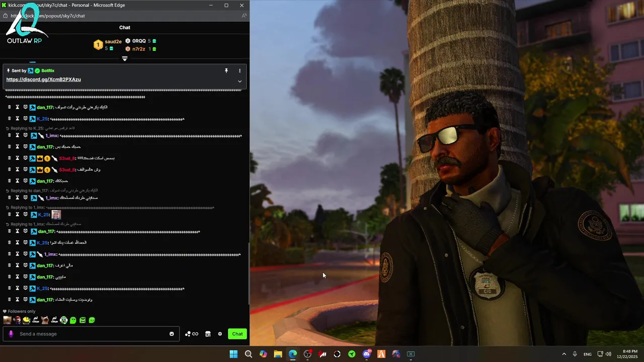Click n7r2z in the leaderboard
The width and height of the screenshot is (644, 362).
click(139, 49)
